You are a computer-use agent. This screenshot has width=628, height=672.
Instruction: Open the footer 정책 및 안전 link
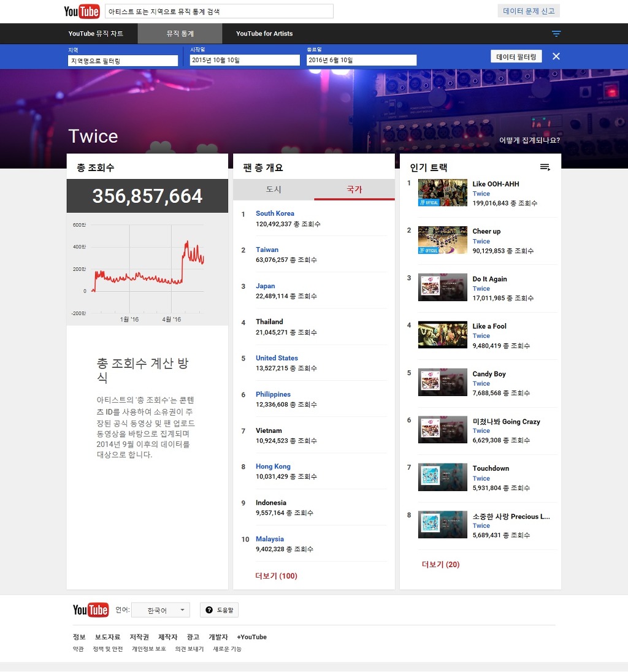click(107, 649)
